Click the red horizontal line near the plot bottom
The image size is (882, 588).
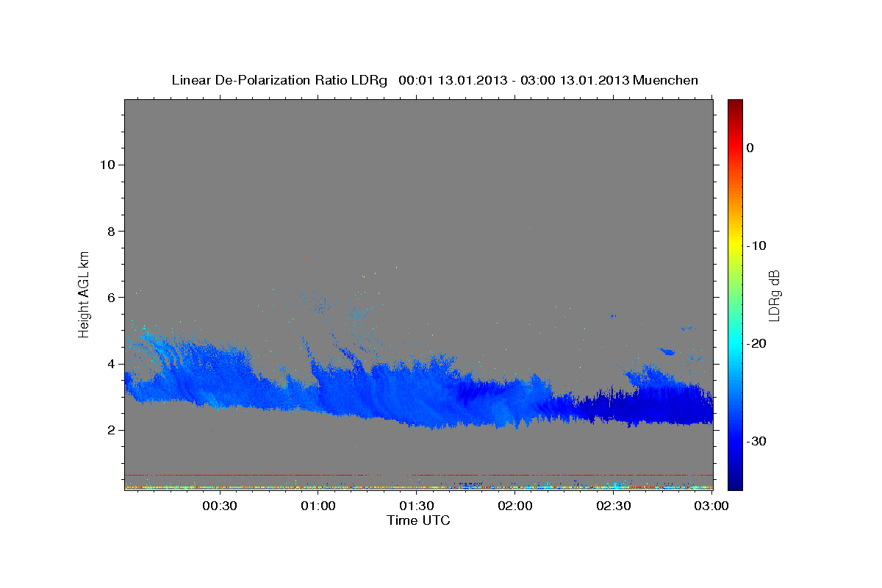[x=419, y=475]
